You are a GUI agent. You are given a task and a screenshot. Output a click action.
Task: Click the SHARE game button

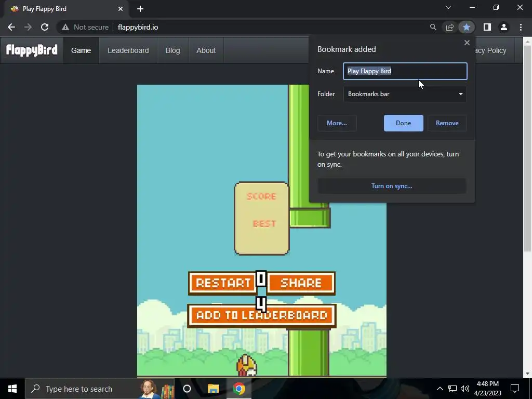[301, 283]
